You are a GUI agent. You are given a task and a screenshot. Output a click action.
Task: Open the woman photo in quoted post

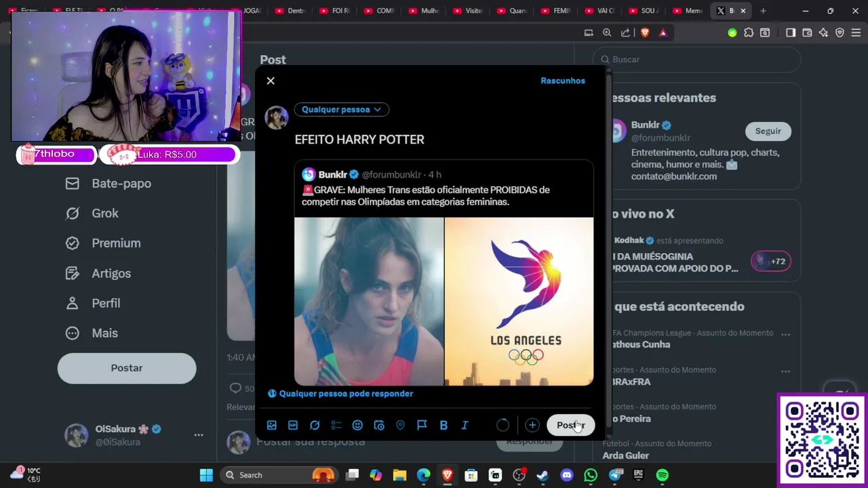pyautogui.click(x=369, y=301)
